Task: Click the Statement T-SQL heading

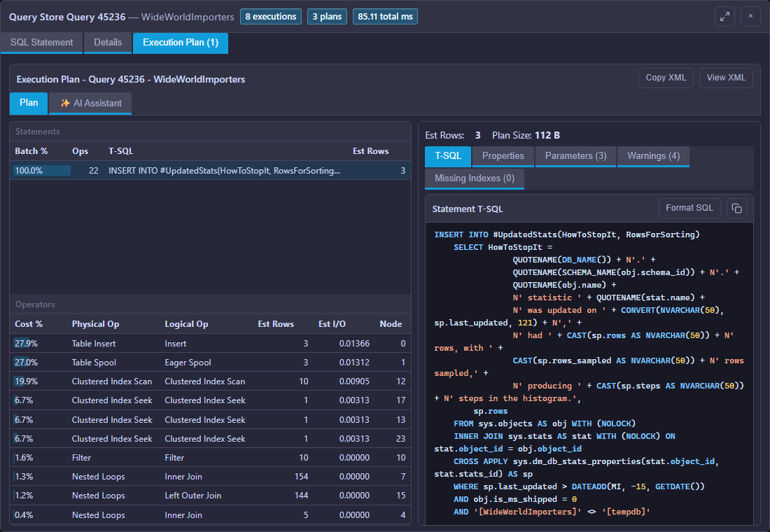Action: (x=468, y=209)
